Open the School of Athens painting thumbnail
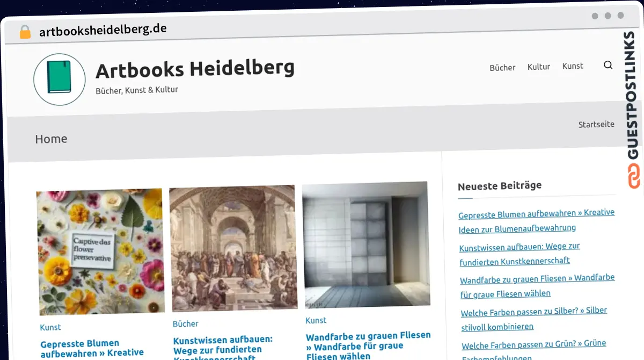644x360 pixels. [233, 248]
